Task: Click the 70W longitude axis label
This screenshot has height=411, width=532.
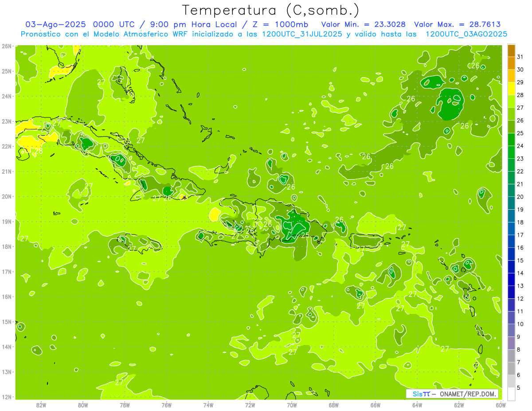Action: tap(292, 405)
